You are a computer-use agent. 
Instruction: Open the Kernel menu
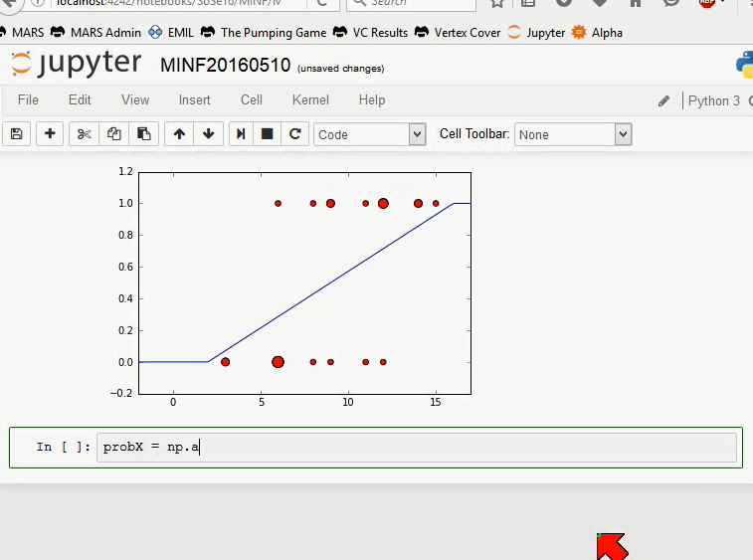(310, 99)
